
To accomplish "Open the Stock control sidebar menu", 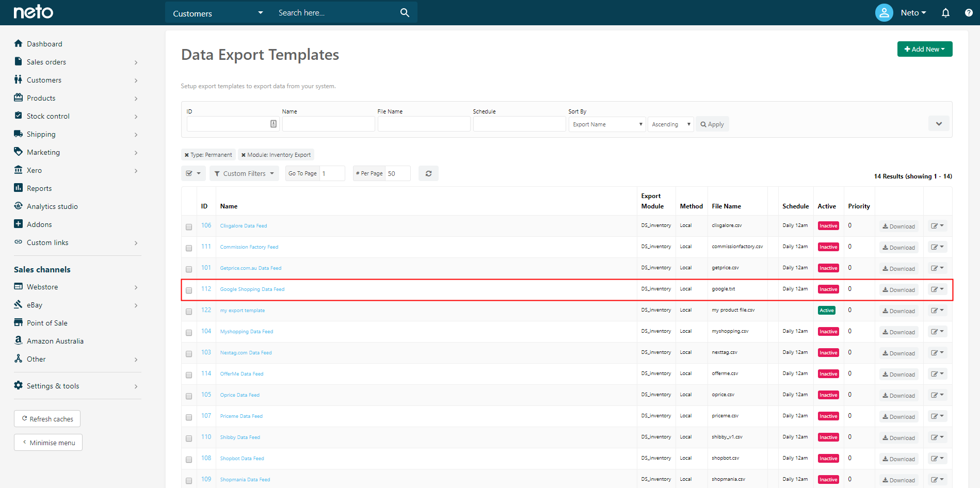I will pyautogui.click(x=76, y=116).
